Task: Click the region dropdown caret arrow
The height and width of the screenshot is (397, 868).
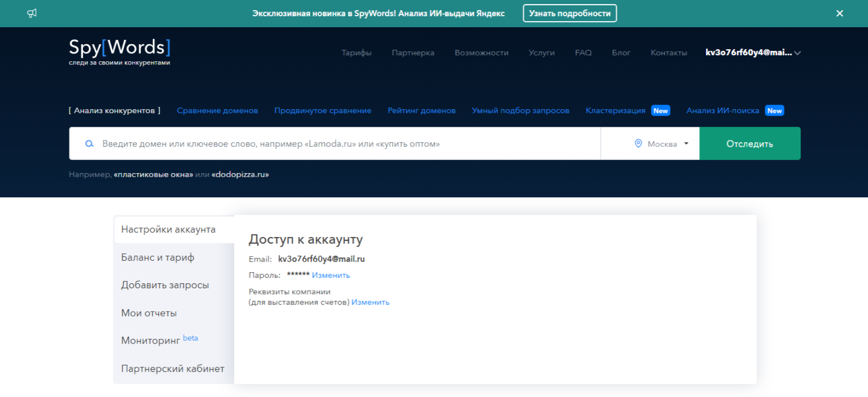Action: coord(686,144)
